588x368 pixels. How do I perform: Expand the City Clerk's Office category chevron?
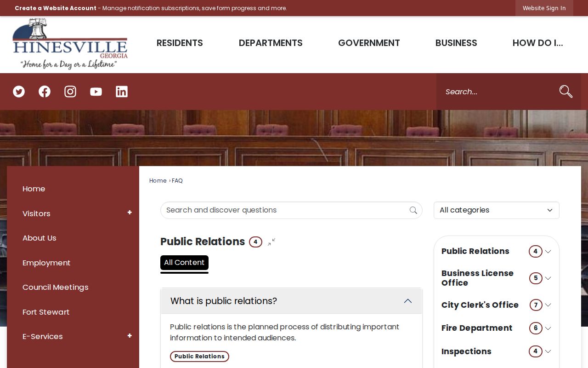click(x=548, y=305)
